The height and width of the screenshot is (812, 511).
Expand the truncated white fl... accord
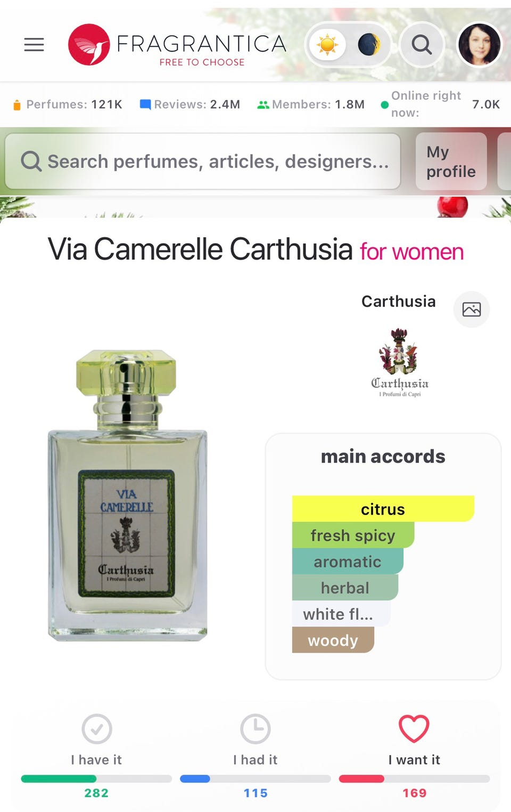(341, 614)
